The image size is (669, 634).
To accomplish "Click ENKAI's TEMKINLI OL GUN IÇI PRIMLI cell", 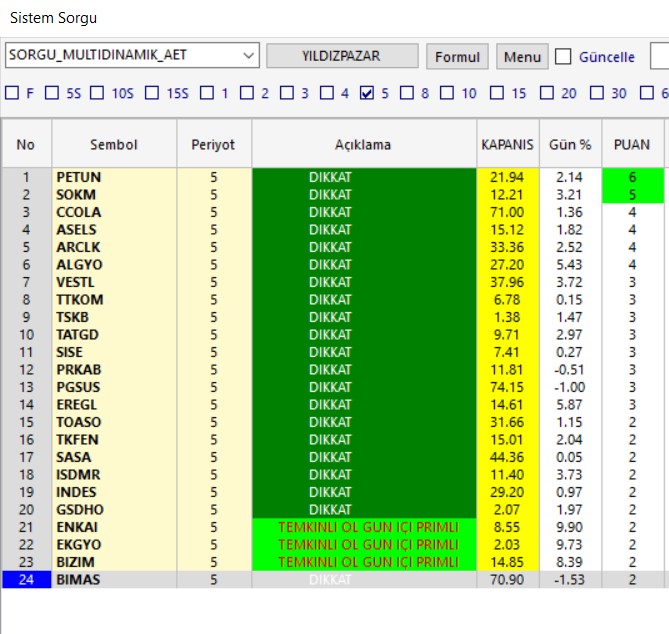I will pos(364,527).
